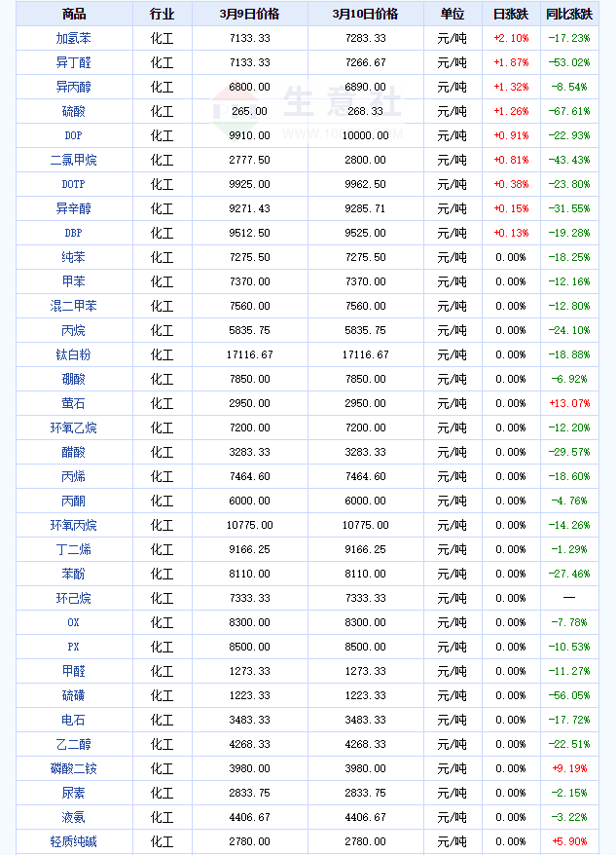Click the 商品 column header
This screenshot has height=855, width=616.
coord(74,14)
